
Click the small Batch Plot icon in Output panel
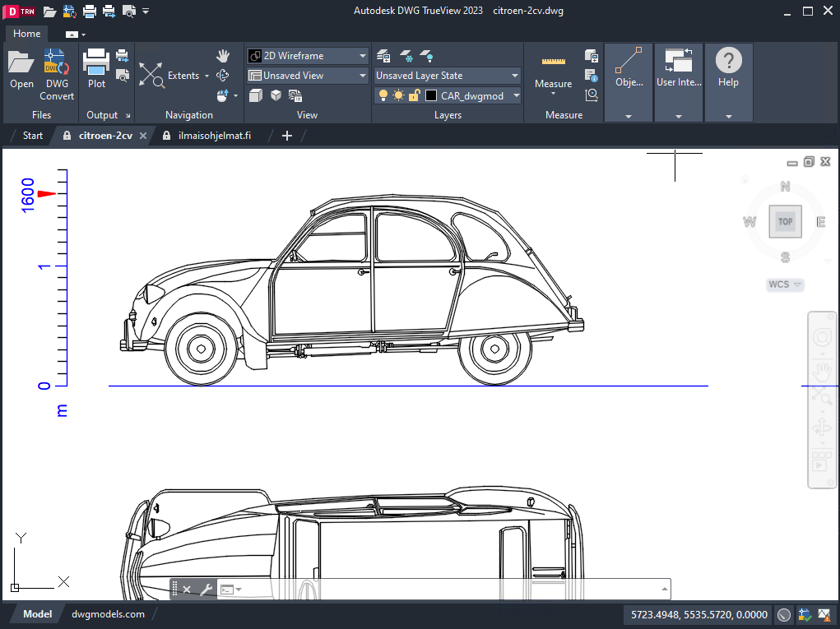tap(122, 55)
